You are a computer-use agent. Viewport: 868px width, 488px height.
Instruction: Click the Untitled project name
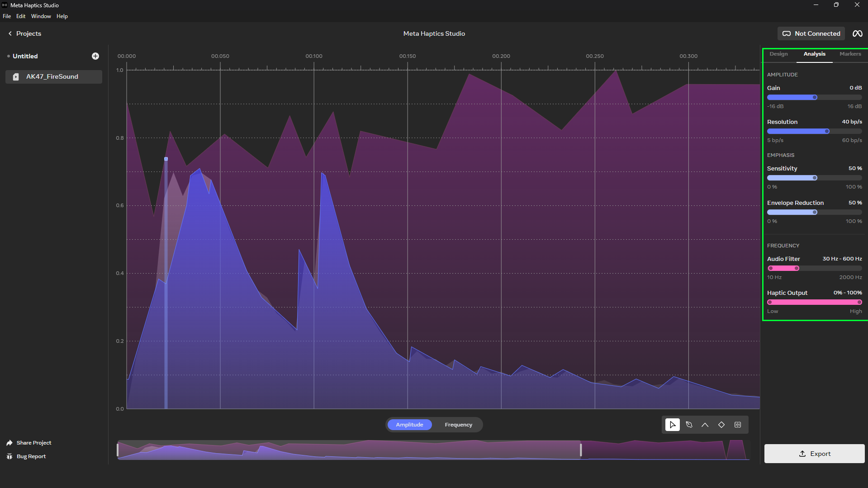click(x=25, y=56)
